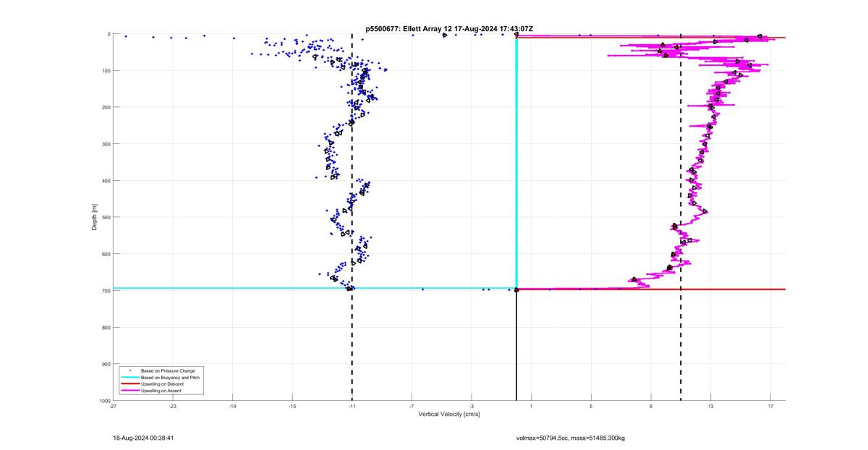The image size is (868, 450).
Task: Click the x-axis tick label '-7'
Action: [412, 406]
